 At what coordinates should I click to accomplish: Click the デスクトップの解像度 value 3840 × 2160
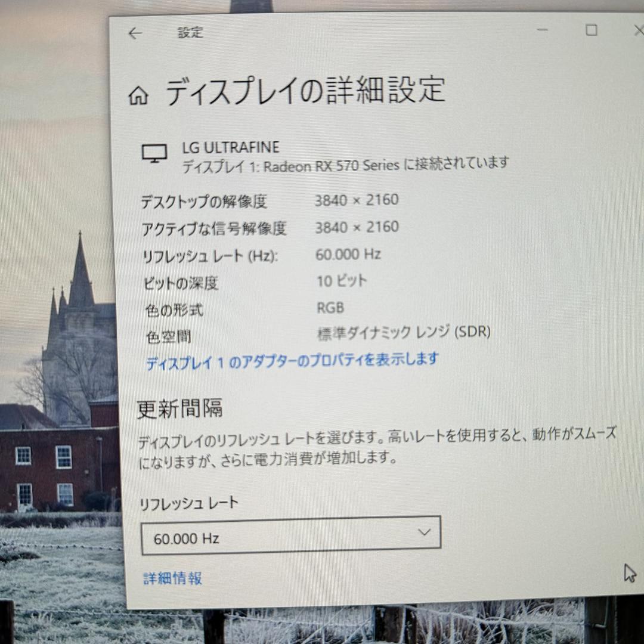coord(356,200)
